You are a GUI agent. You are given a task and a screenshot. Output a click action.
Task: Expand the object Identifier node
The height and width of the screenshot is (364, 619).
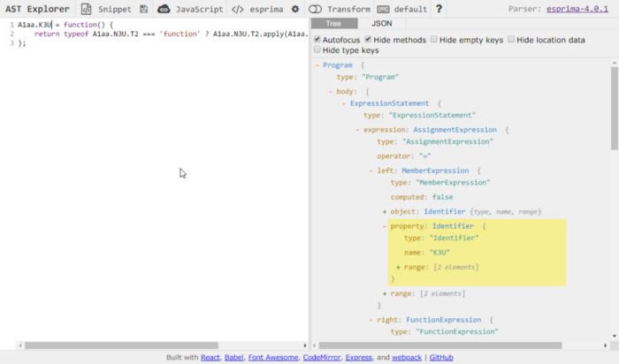(385, 211)
